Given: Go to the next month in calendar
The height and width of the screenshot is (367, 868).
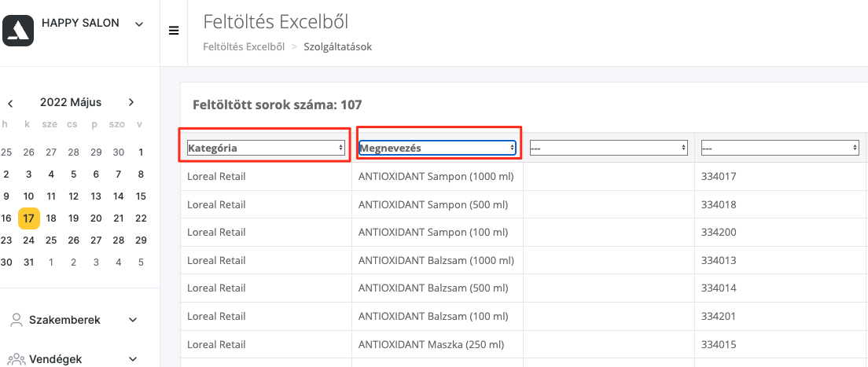Looking at the screenshot, I should 131,102.
